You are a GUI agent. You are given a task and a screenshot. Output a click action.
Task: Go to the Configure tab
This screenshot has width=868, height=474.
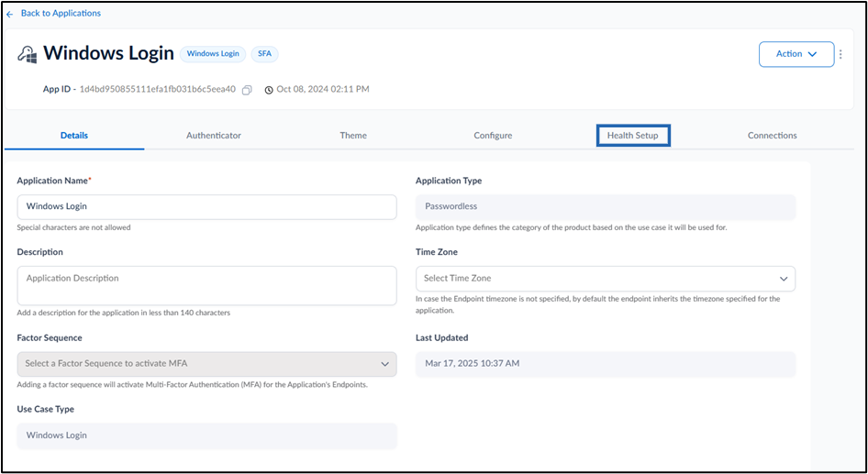point(493,136)
